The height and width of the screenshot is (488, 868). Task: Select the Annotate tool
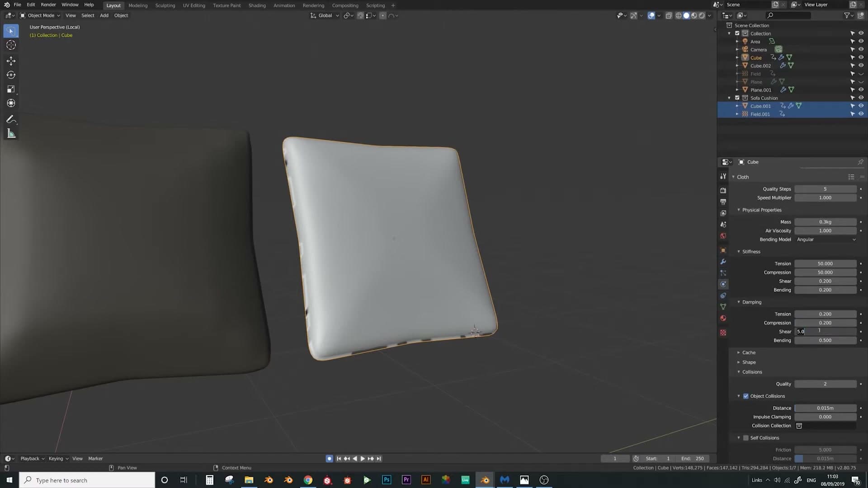pyautogui.click(x=11, y=120)
